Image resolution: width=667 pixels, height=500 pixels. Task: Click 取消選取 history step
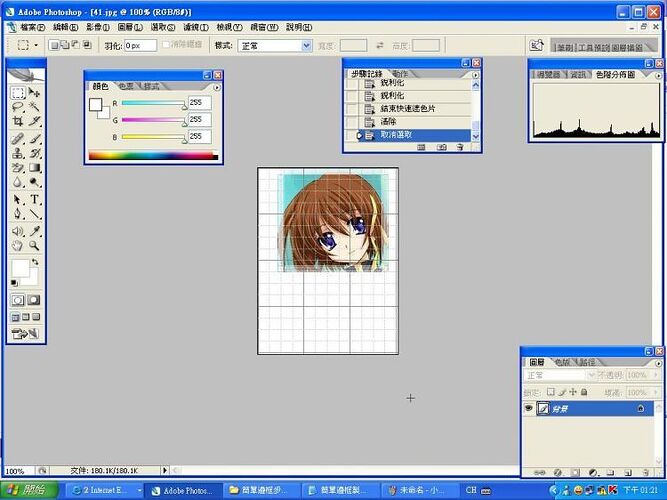pos(398,134)
